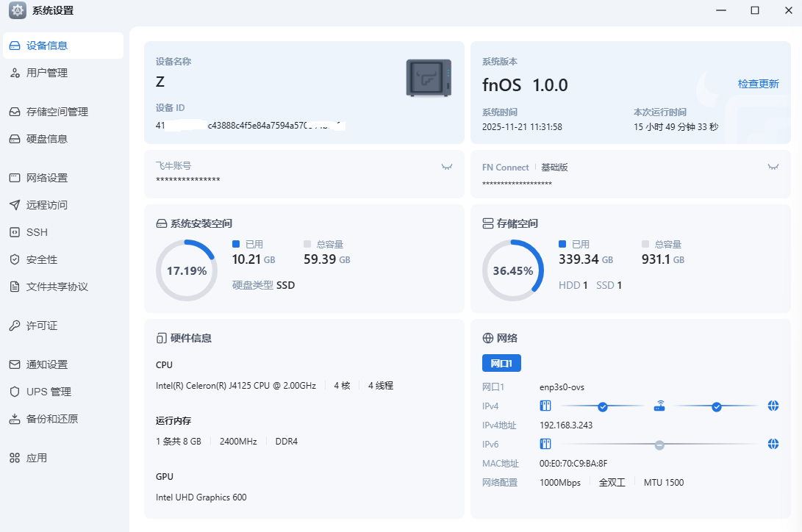Viewport: 802px width, 532px height.
Task: Click the 17.19% system space usage ring
Action: (x=187, y=270)
